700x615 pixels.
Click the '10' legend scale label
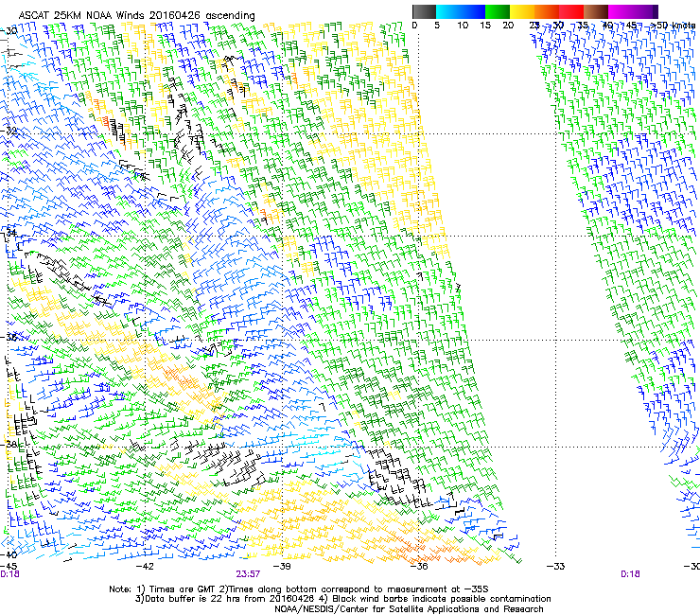click(x=463, y=26)
